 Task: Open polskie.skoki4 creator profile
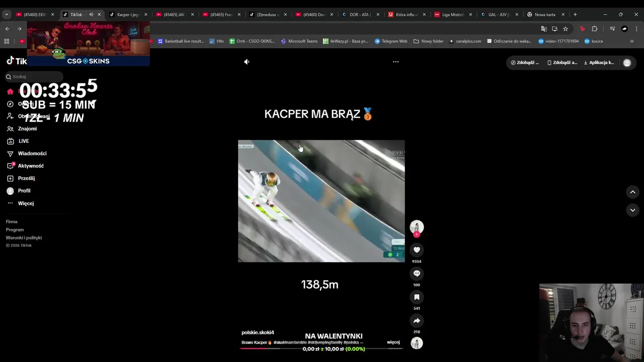[258, 332]
